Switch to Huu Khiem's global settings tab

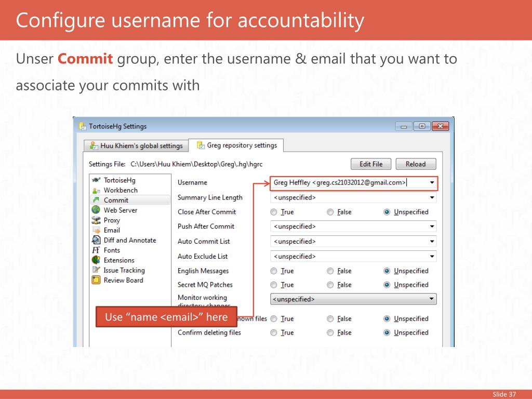click(136, 146)
